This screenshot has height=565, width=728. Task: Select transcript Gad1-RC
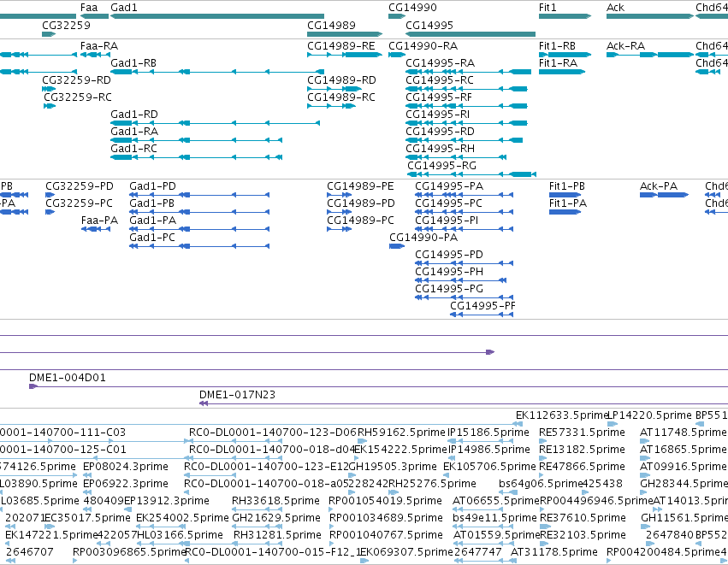pyautogui.click(x=133, y=149)
